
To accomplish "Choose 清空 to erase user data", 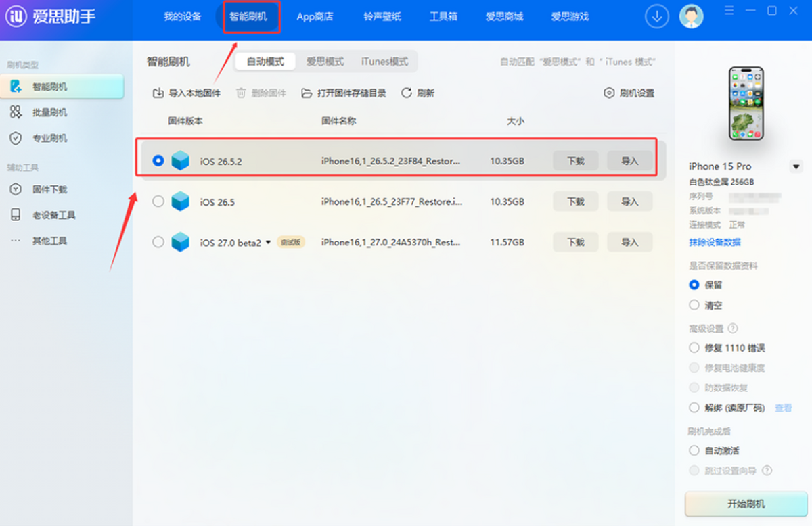I will click(694, 306).
